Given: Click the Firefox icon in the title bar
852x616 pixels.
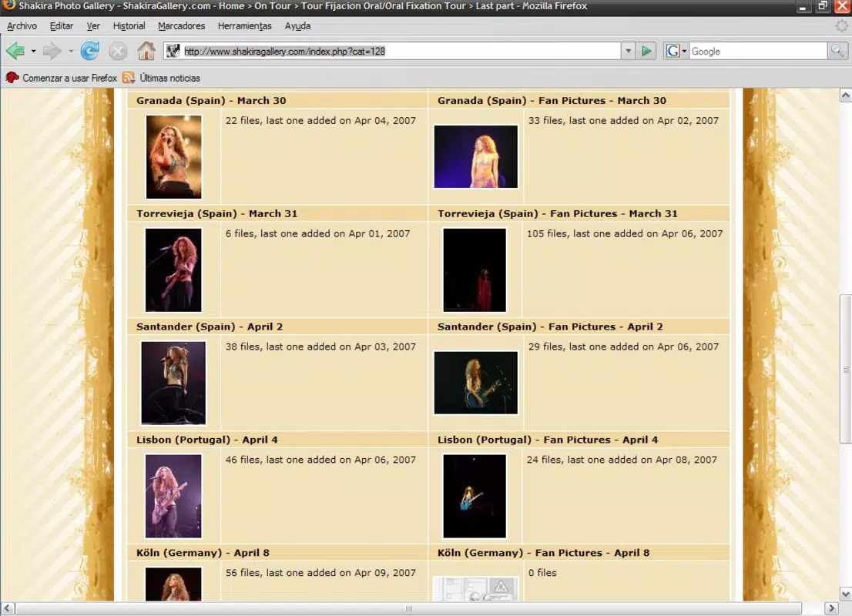Looking at the screenshot, I should (9, 5).
